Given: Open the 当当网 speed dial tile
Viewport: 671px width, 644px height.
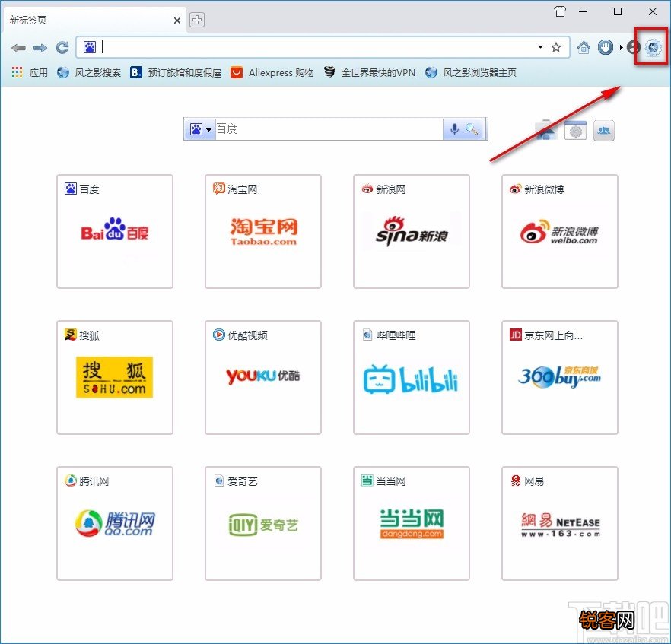Looking at the screenshot, I should pos(412,523).
